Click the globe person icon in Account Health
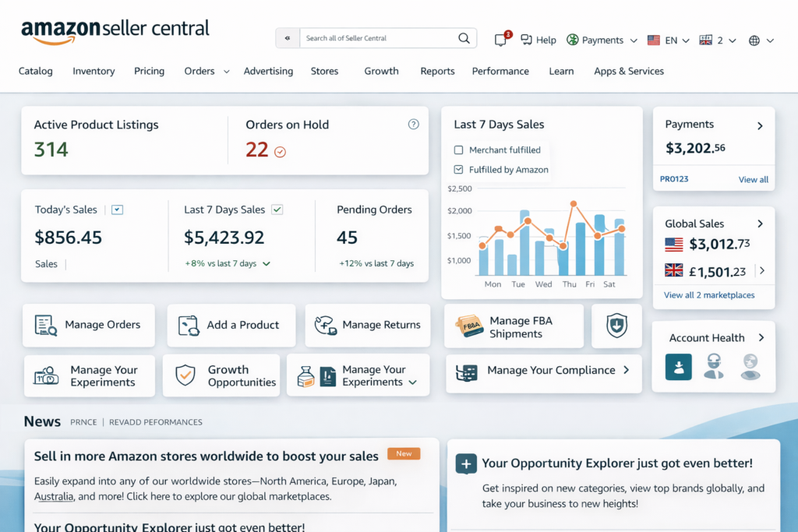 point(750,367)
